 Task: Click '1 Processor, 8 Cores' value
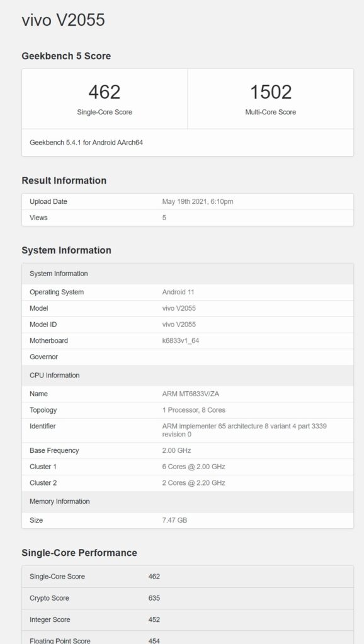coord(194,410)
